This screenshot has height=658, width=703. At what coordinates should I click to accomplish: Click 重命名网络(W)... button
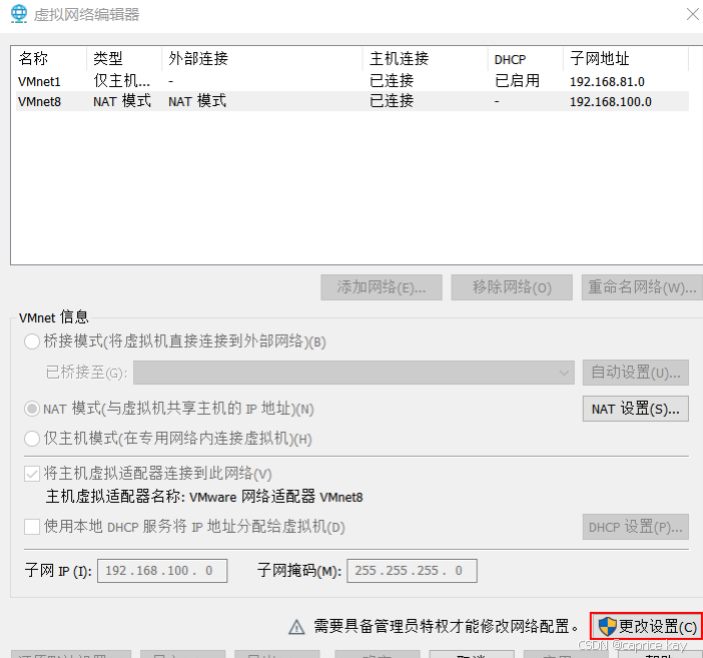coord(642,287)
